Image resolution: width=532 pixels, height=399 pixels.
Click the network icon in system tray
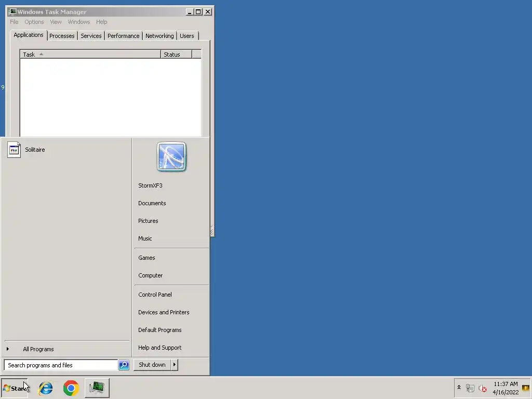[x=470, y=388]
